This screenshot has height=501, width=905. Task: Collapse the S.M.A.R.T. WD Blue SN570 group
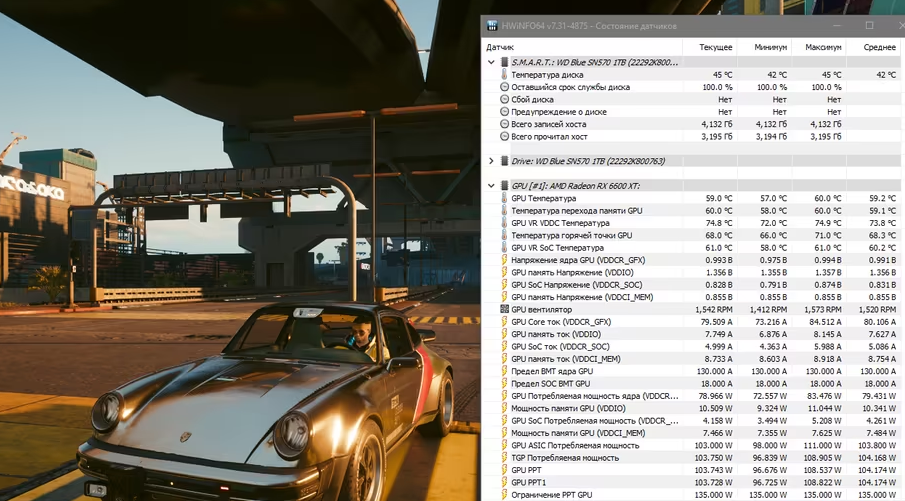pos(491,62)
